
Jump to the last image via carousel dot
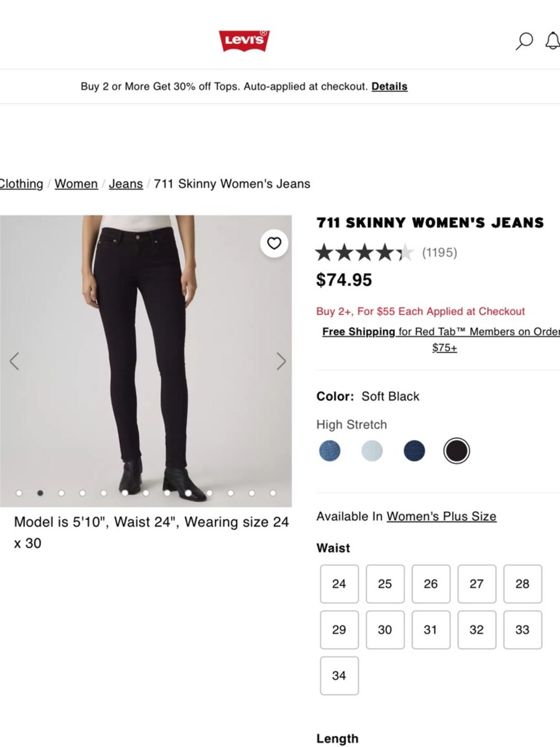click(273, 493)
